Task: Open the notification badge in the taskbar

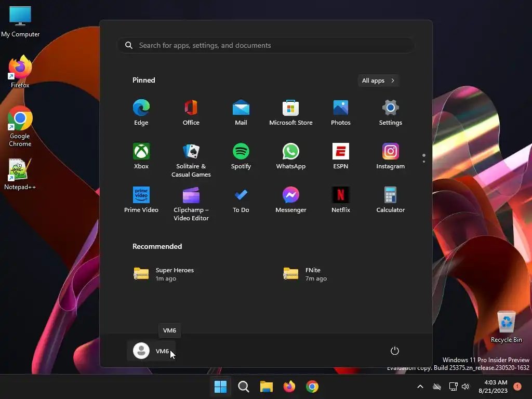Action: pyautogui.click(x=517, y=387)
